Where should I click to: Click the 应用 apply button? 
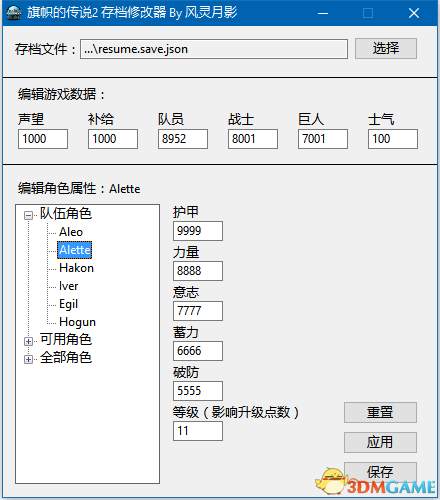[x=380, y=442]
